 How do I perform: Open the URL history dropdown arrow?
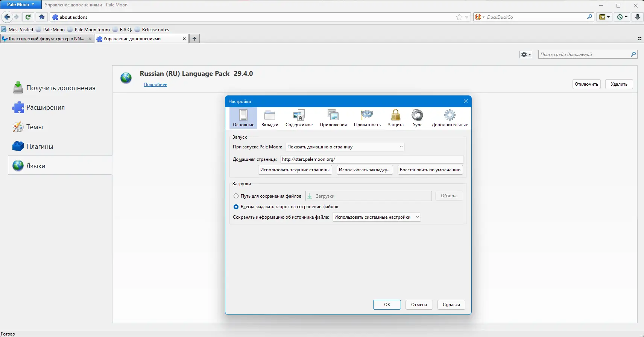(x=467, y=17)
